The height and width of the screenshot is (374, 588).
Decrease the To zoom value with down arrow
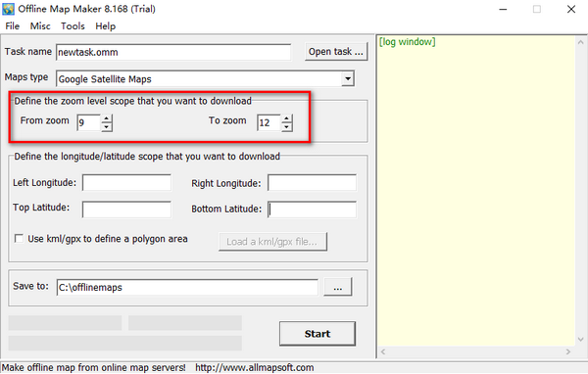[287, 127]
